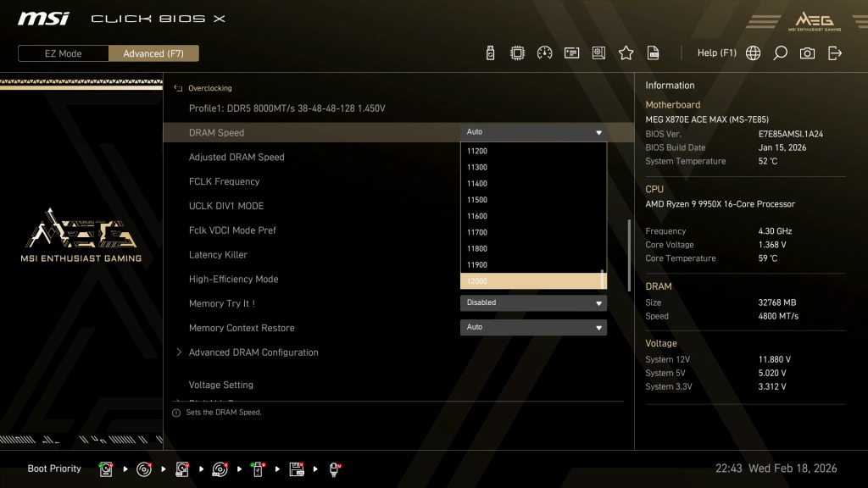
Task: Click the settings panel scrollbar
Action: pyautogui.click(x=630, y=255)
